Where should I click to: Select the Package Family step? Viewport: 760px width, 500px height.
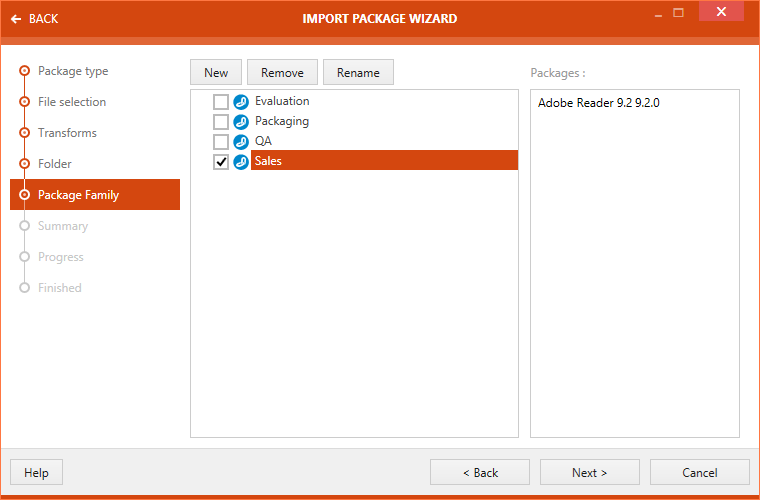click(78, 195)
